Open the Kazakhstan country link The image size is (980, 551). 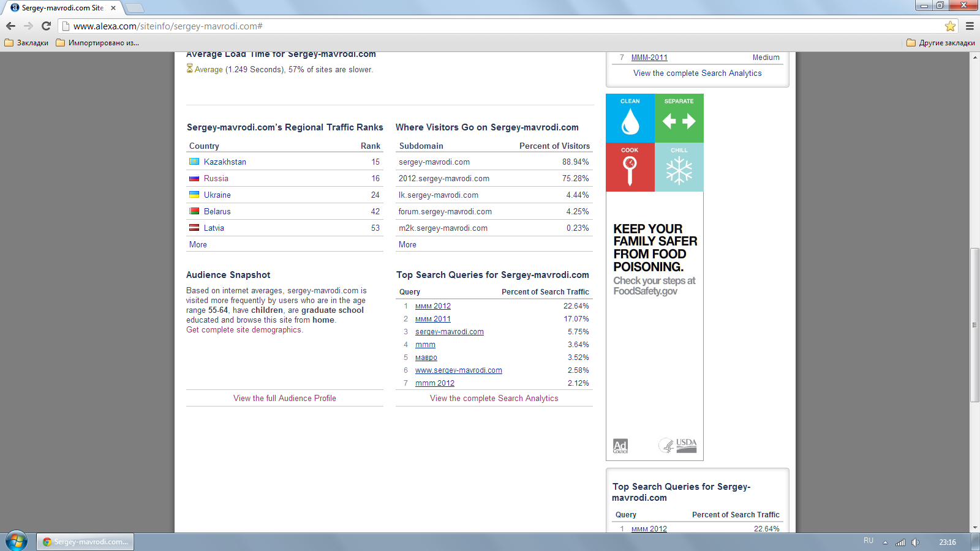(225, 162)
